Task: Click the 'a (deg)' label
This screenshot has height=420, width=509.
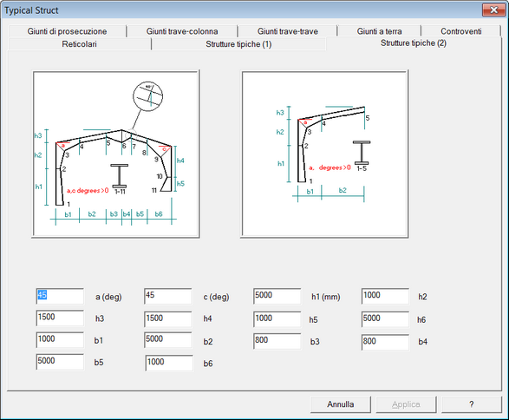Action: click(108, 297)
